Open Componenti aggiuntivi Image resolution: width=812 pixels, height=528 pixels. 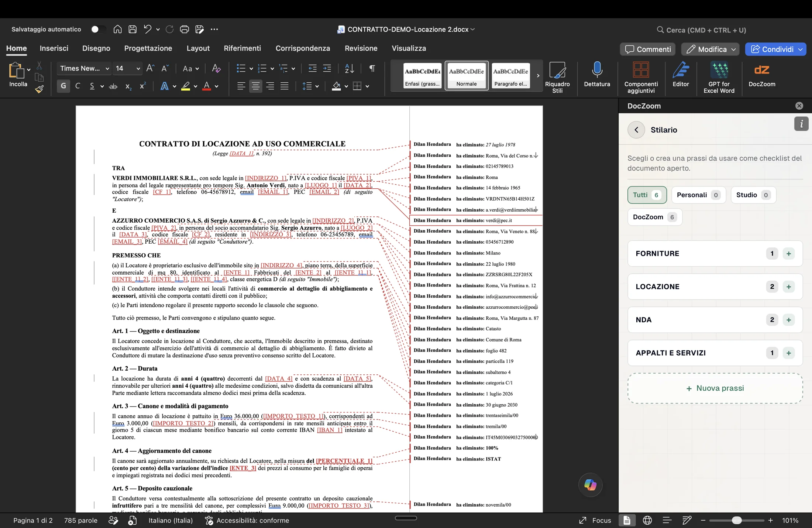click(641, 78)
